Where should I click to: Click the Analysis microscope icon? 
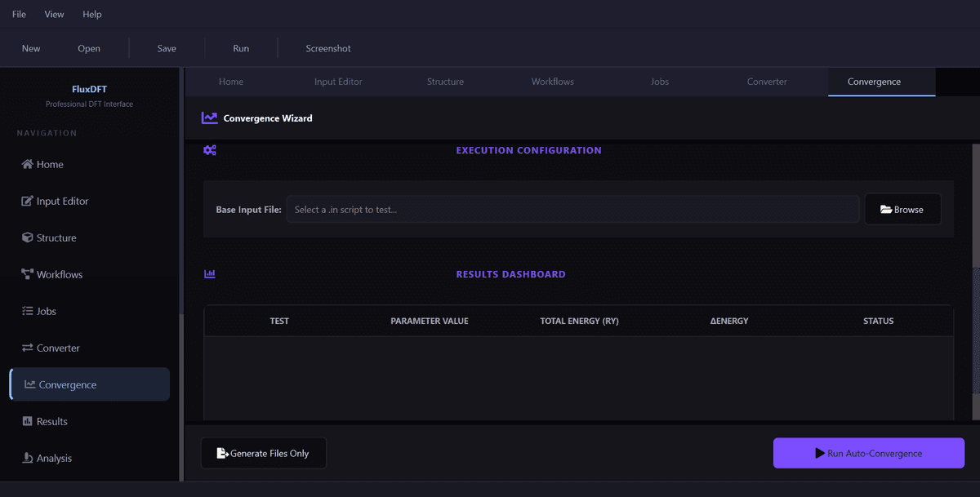(27, 458)
